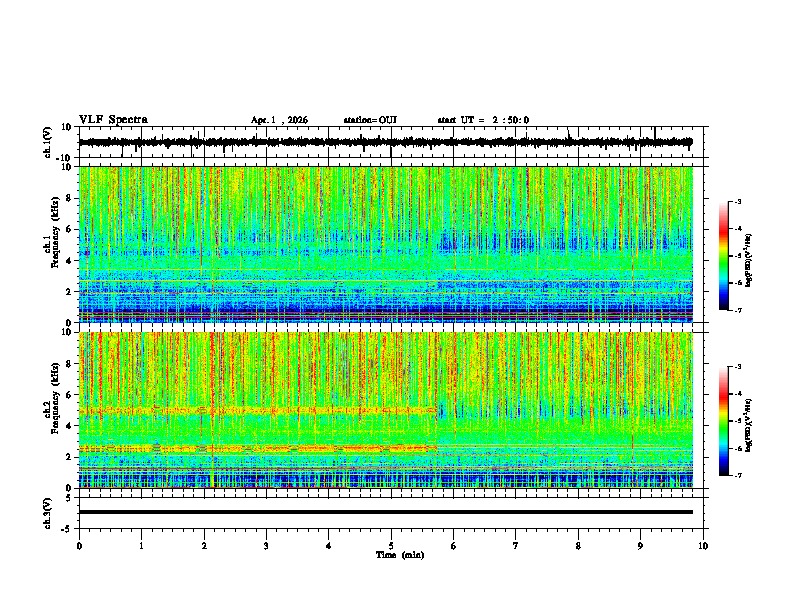Click the ch.1 spectrogram color scale bar

point(724,256)
